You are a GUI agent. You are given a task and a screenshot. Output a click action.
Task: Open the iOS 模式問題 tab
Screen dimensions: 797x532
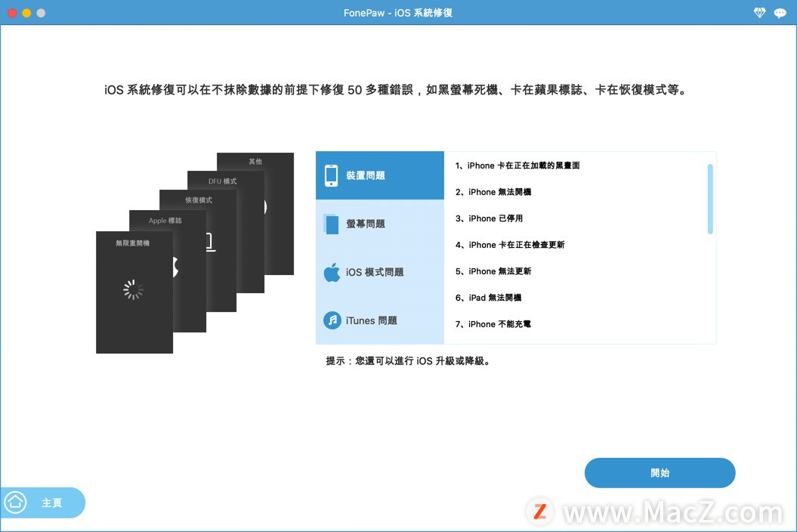[380, 272]
